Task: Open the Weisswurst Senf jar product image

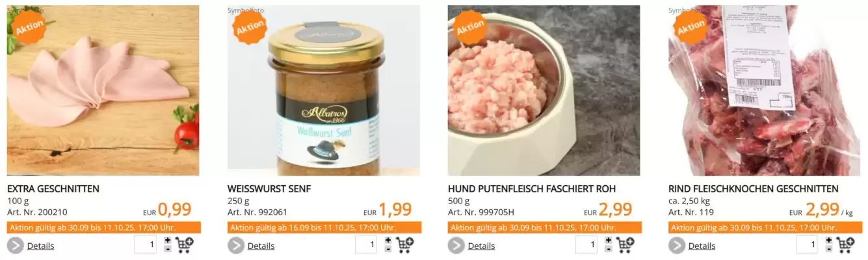Action: (324, 90)
